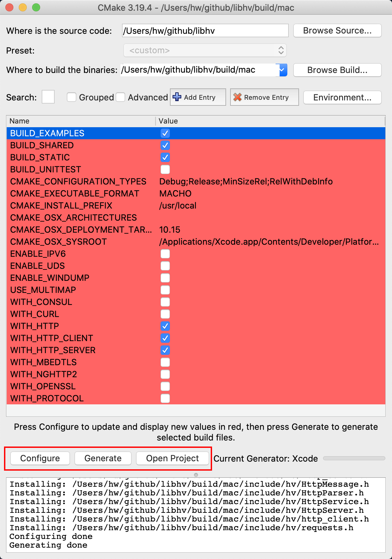Check the USE_MULTIMAP option

[x=165, y=290]
